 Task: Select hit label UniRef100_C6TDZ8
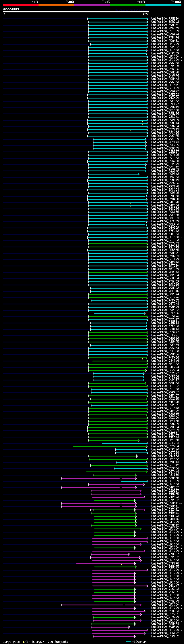coord(165,453)
